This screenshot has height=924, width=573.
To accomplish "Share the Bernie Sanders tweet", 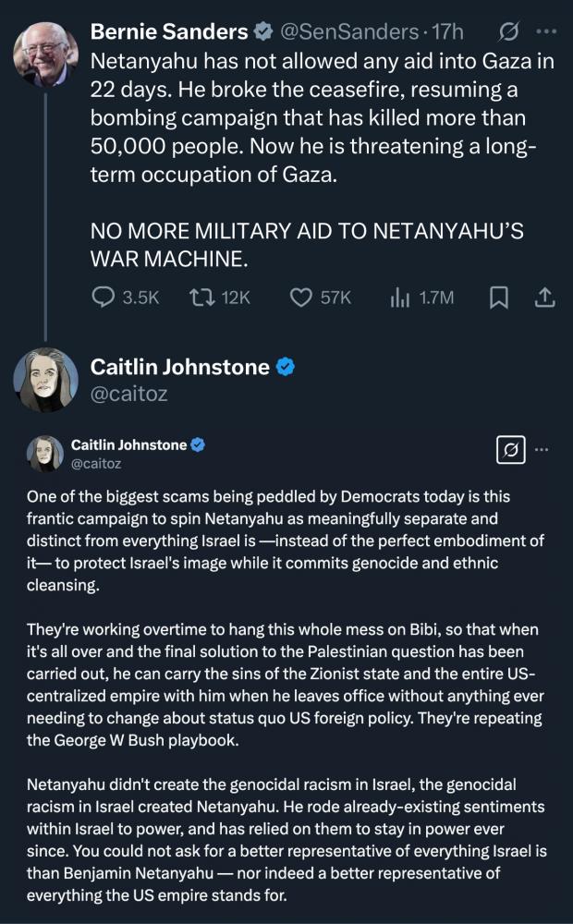I will (x=544, y=297).
